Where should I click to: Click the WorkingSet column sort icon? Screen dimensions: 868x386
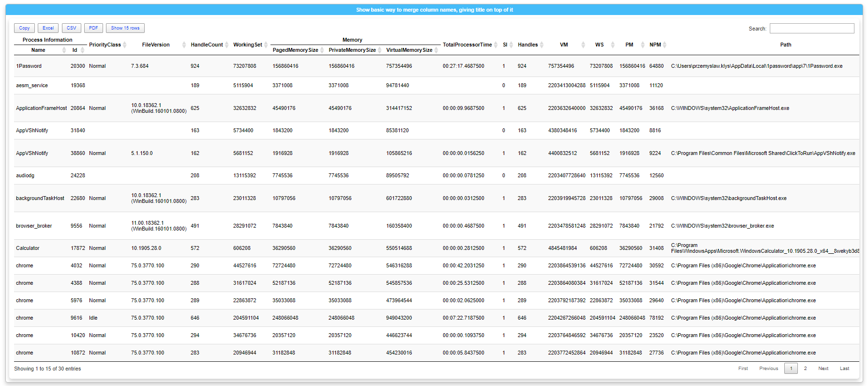pyautogui.click(x=266, y=45)
